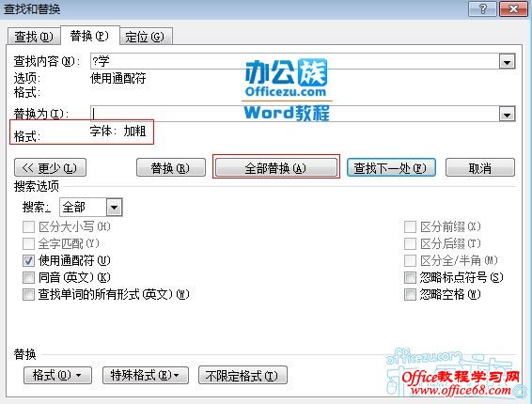Open the 格式(O) dropdown button
532x404 pixels.
57,375
